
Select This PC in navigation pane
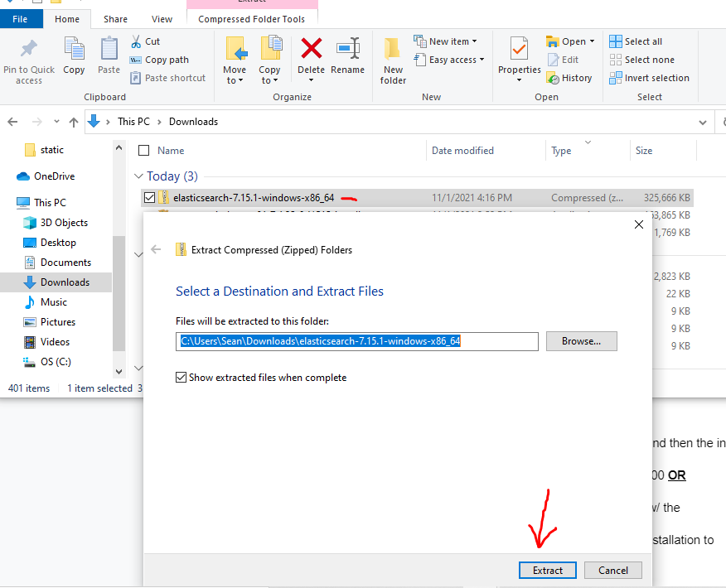[x=41, y=203]
